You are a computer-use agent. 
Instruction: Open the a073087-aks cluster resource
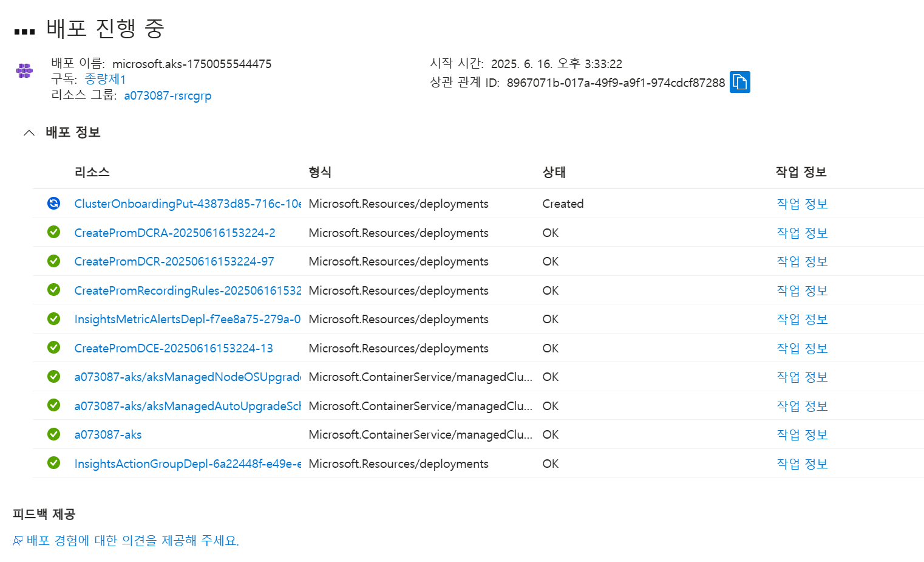(x=108, y=434)
